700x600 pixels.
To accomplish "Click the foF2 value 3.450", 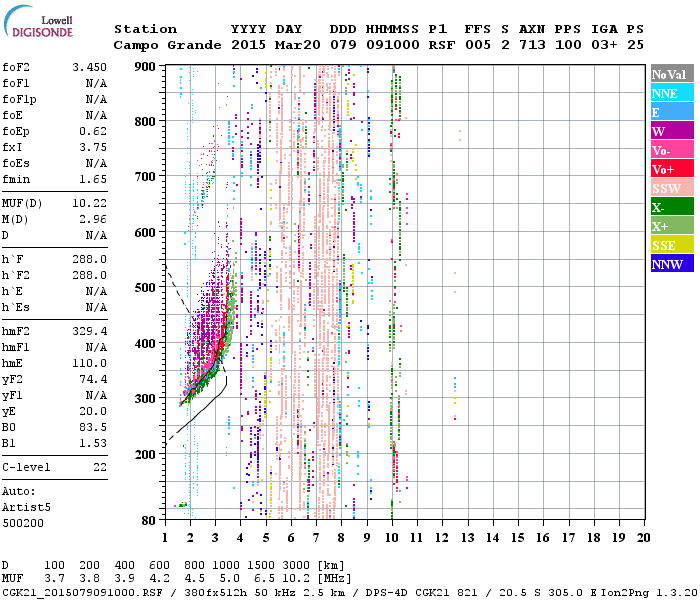I will 89,67.
